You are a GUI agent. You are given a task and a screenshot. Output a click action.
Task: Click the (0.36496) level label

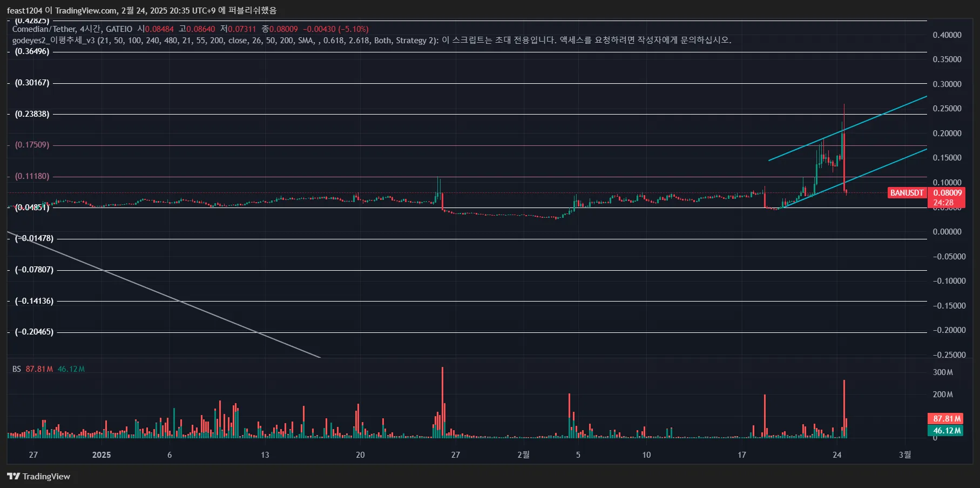pos(32,51)
